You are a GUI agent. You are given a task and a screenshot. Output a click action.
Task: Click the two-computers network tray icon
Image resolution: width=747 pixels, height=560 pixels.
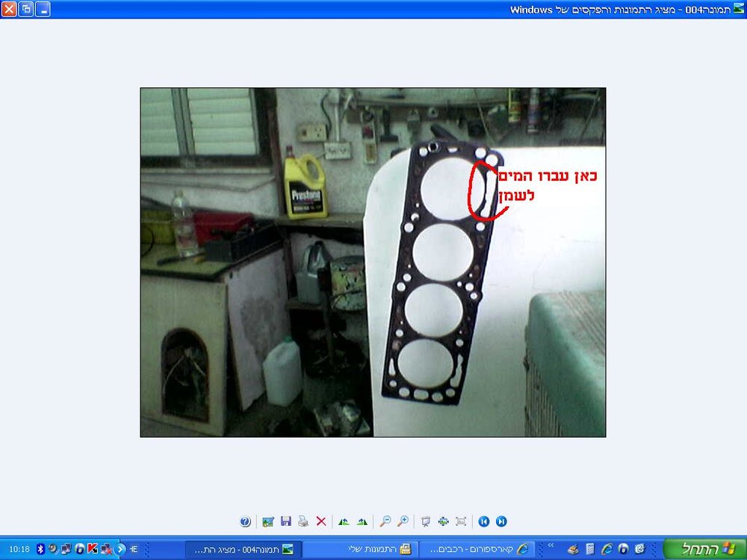[66, 549]
